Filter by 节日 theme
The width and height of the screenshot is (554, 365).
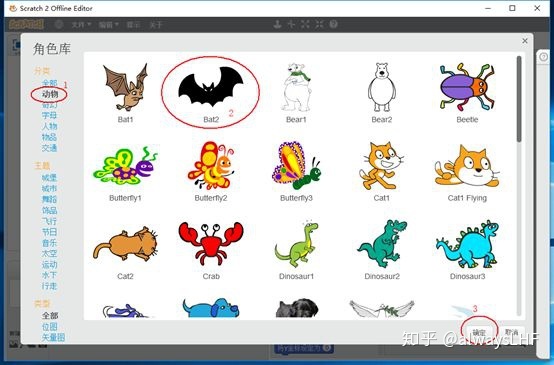(x=49, y=232)
